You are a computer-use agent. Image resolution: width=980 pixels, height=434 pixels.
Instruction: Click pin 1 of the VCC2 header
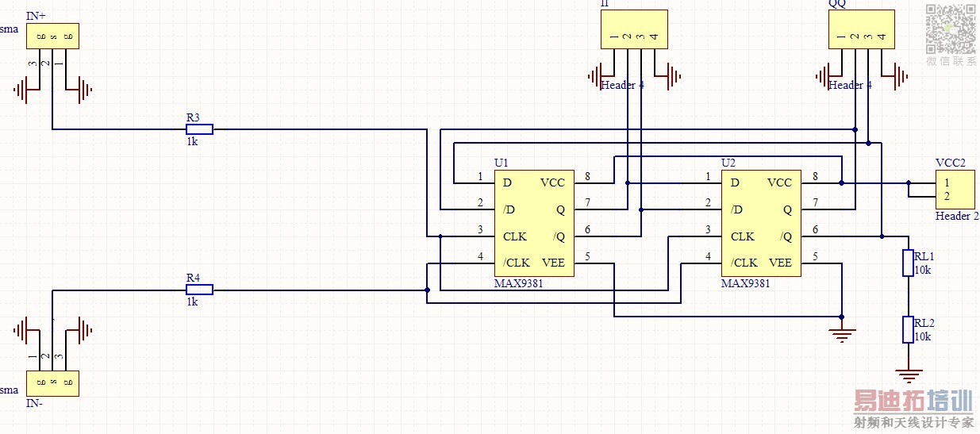945,182
